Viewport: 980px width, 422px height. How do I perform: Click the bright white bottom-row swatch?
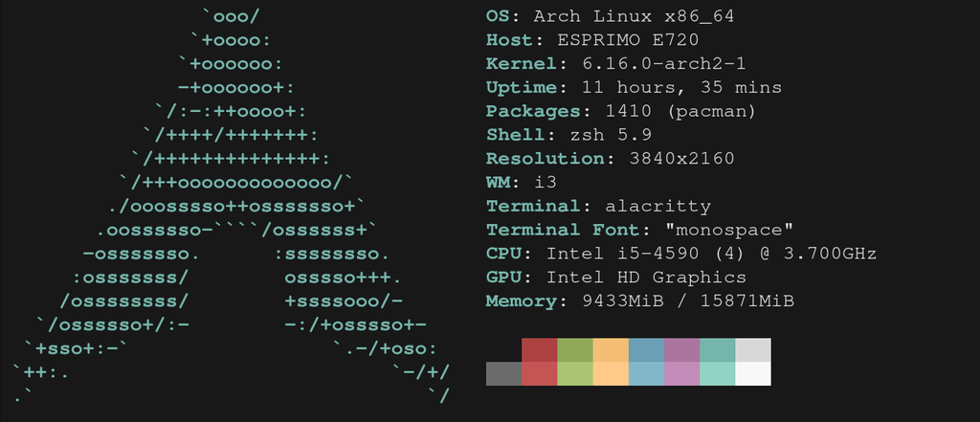[x=753, y=374]
